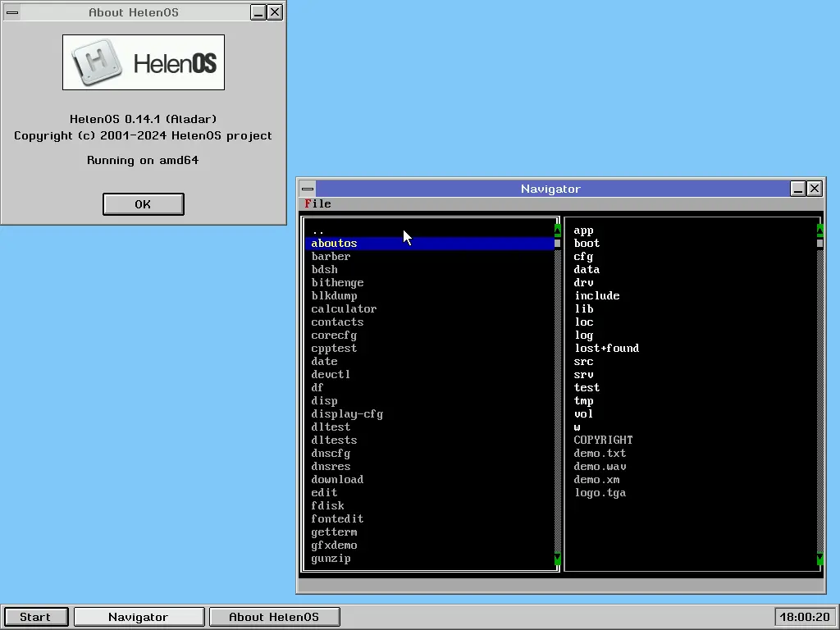Click the right panel scroll-up arrow
Viewport: 840px width, 630px height.
(x=820, y=231)
